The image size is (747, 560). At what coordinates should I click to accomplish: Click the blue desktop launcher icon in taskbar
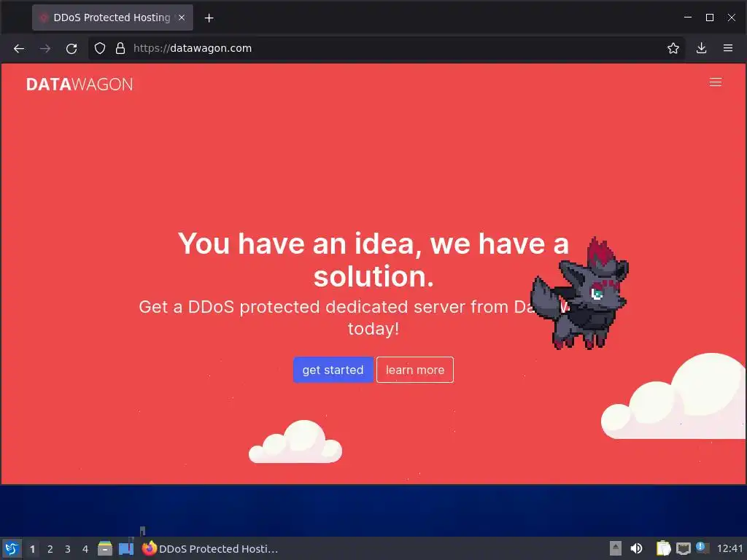tap(126, 548)
